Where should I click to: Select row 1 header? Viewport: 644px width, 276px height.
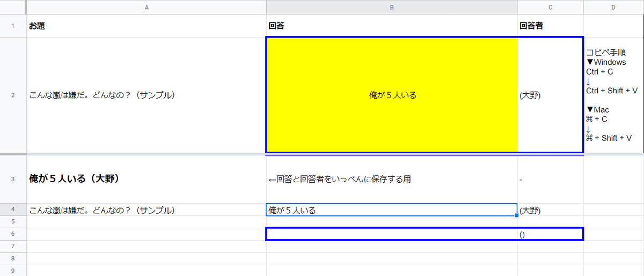13,26
